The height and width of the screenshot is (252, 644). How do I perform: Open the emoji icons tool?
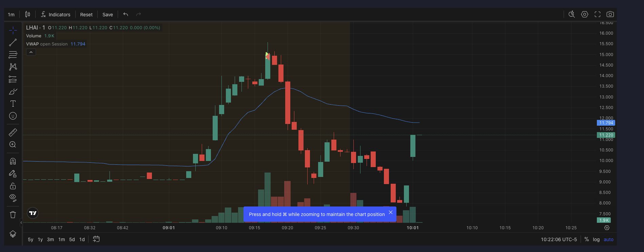[13, 116]
